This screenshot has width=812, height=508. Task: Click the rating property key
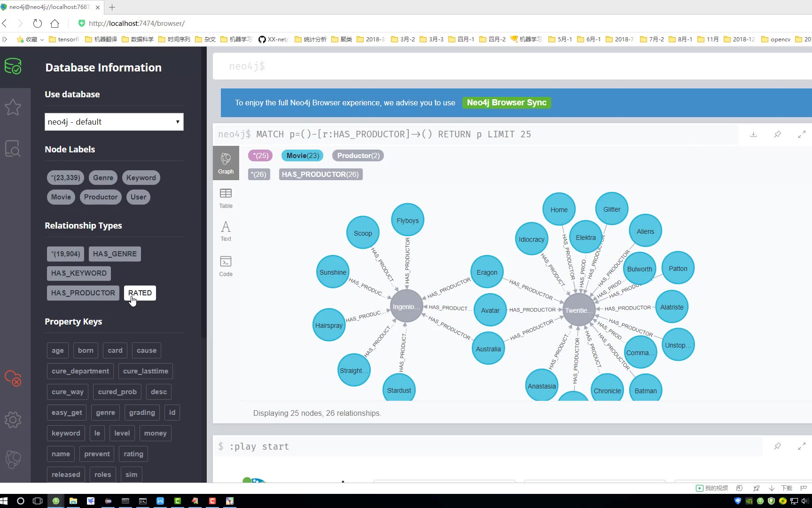(133, 454)
